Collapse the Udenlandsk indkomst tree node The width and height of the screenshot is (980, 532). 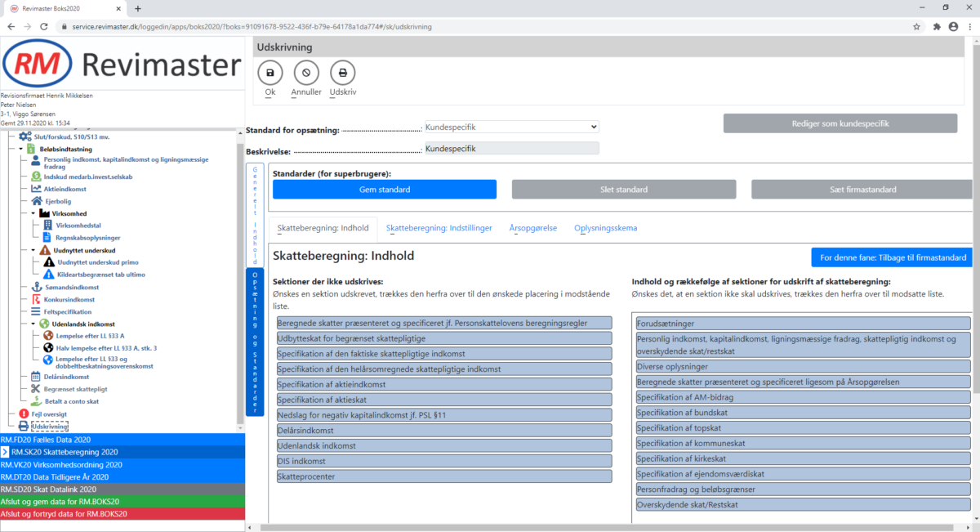[x=33, y=324]
